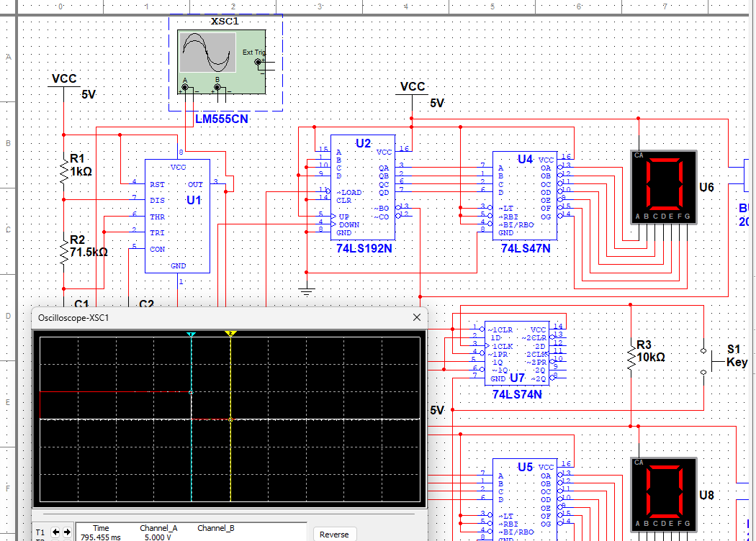Image resolution: width=756 pixels, height=541 pixels.
Task: Click channel B terminal on XSC1 icon
Action: pyautogui.click(x=217, y=87)
